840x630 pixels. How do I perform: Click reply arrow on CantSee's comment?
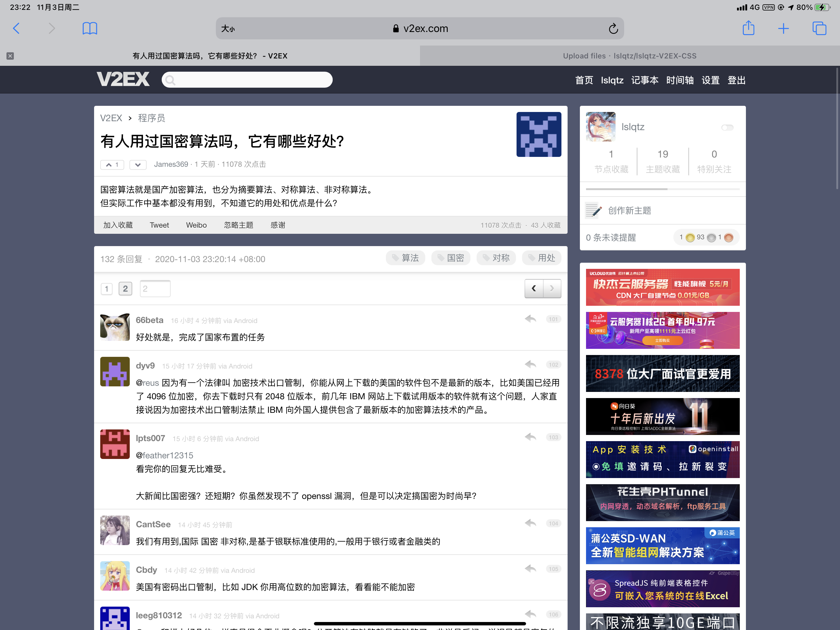click(530, 523)
